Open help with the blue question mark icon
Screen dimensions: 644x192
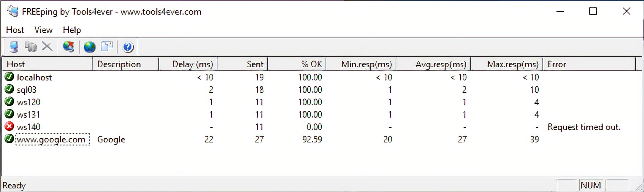pyautogui.click(x=128, y=47)
